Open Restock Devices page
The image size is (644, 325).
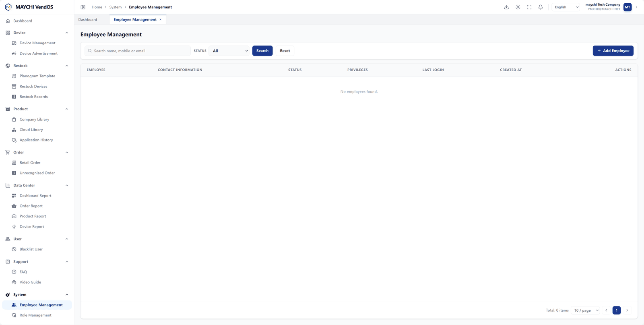pos(37,87)
